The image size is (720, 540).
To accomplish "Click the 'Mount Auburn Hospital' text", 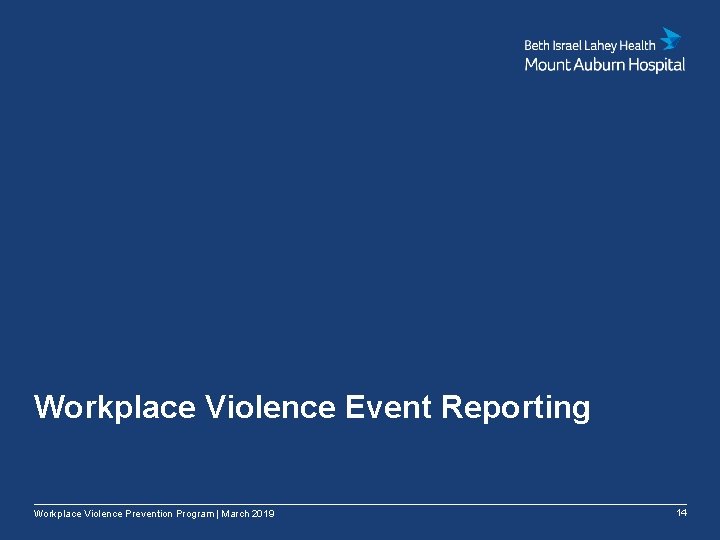I will 605,65.
